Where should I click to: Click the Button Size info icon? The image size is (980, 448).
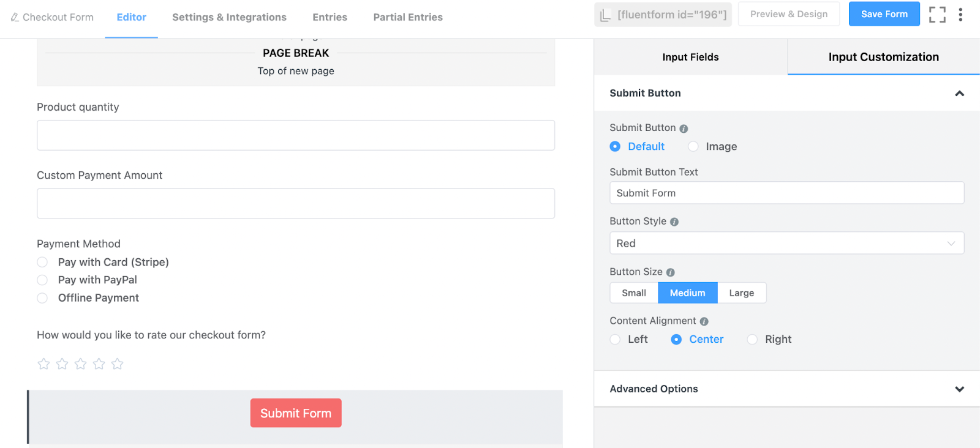[671, 272]
